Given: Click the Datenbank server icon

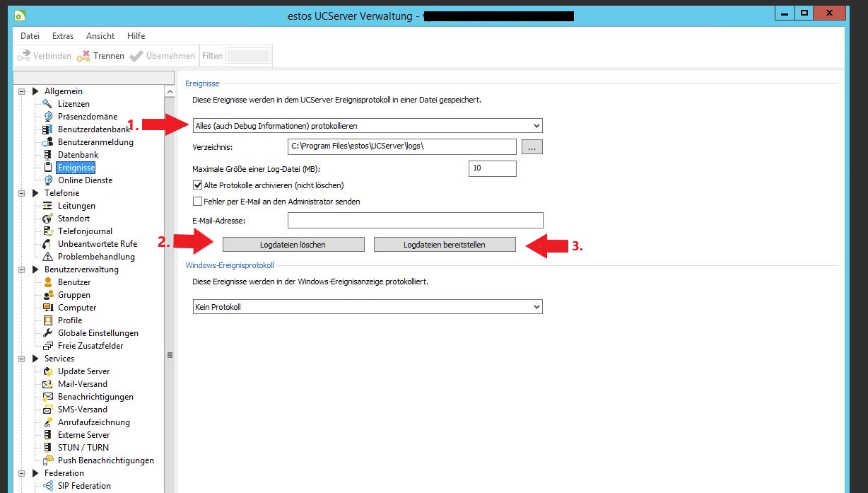Looking at the screenshot, I should 47,155.
